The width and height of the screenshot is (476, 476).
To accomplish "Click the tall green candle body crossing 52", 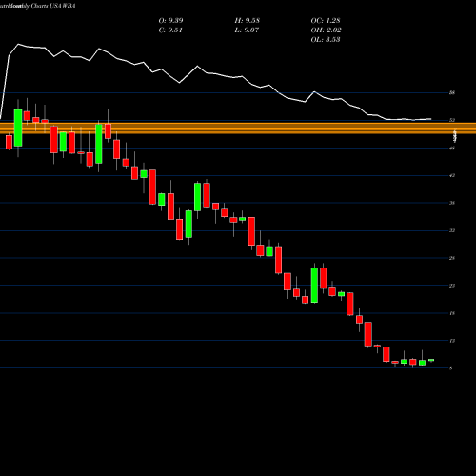I will [x=18, y=128].
